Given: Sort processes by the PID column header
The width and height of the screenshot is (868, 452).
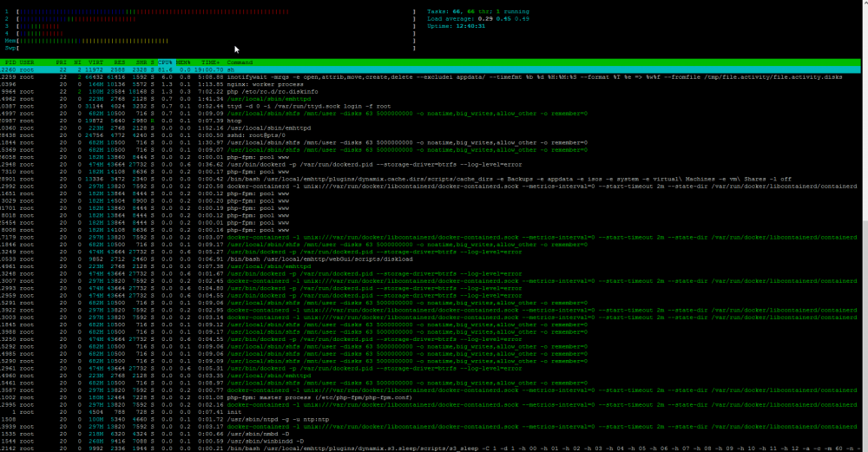Looking at the screenshot, I should point(10,62).
